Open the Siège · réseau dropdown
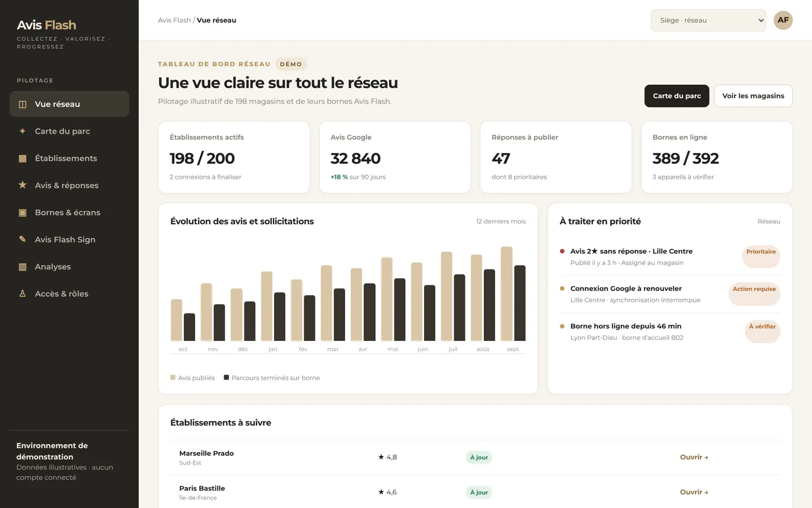This screenshot has width=812, height=508. click(708, 20)
